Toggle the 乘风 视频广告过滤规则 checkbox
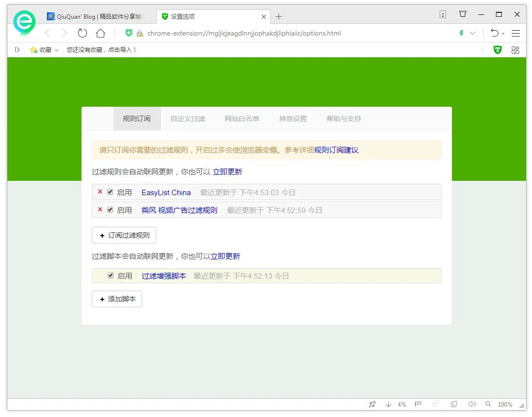Viewport: 532px width, 417px height. [x=110, y=209]
